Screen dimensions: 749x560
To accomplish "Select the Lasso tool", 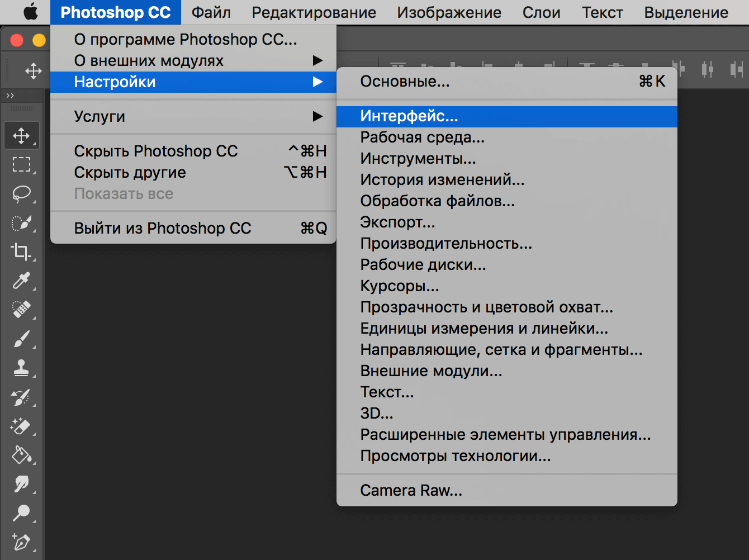I will [x=22, y=194].
